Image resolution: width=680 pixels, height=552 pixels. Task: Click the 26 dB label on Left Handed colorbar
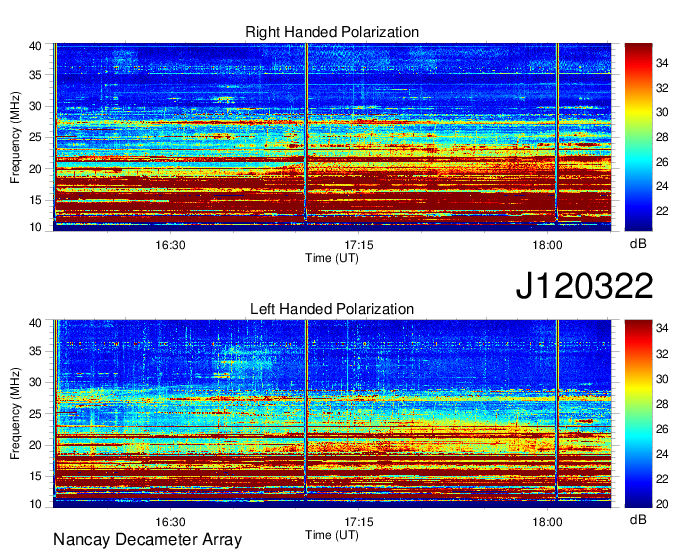(x=662, y=428)
